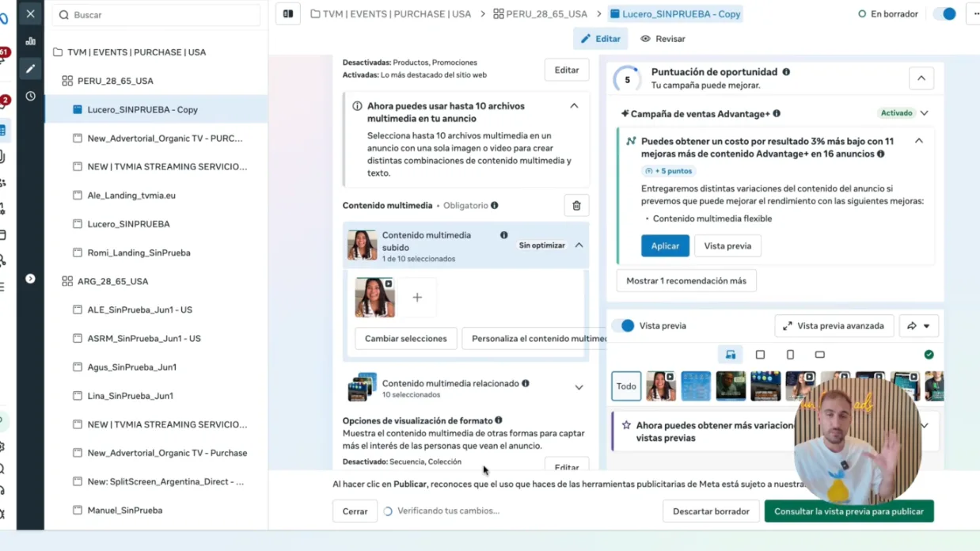Image resolution: width=980 pixels, height=551 pixels.
Task: Show info for Campaña de ventas Advantage+
Action: [x=777, y=113]
